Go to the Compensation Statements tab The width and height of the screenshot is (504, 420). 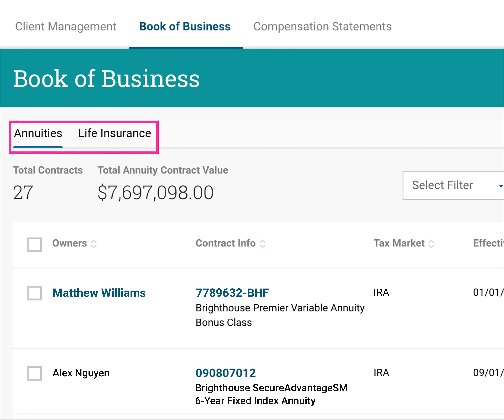tap(322, 26)
